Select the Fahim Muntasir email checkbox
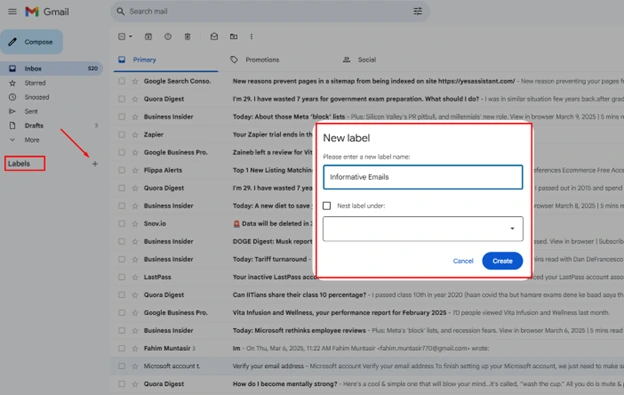Viewport: 624px width, 395px height. 121,348
